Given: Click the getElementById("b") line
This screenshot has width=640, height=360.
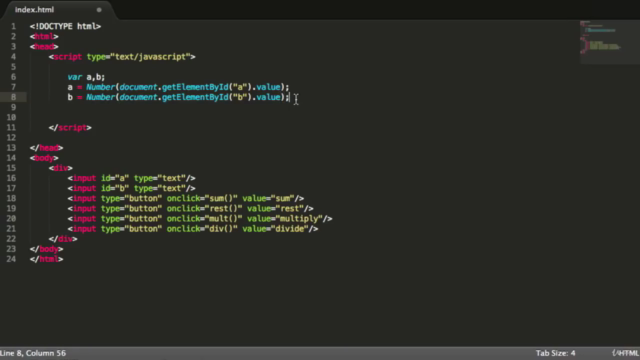Looking at the screenshot, I should point(178,97).
